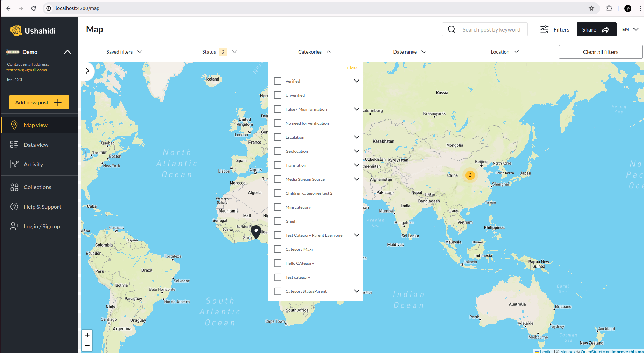Check the Translation checkbox

(278, 165)
